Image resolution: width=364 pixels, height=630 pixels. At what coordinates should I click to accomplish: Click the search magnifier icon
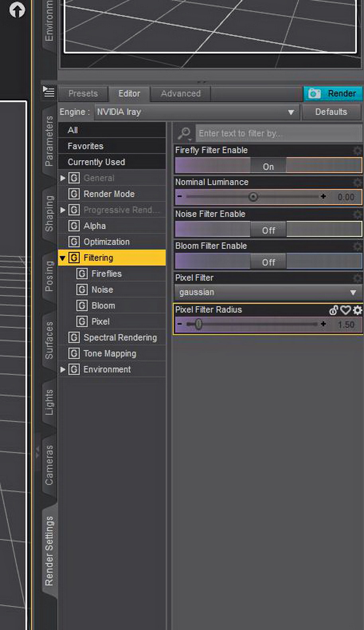click(184, 133)
